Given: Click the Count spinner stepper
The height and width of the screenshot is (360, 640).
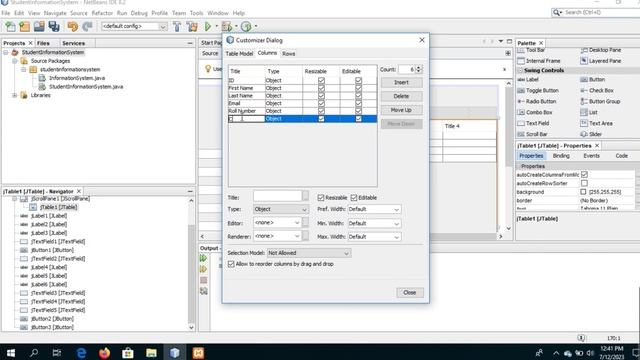Looking at the screenshot, I should pyautogui.click(x=418, y=69).
